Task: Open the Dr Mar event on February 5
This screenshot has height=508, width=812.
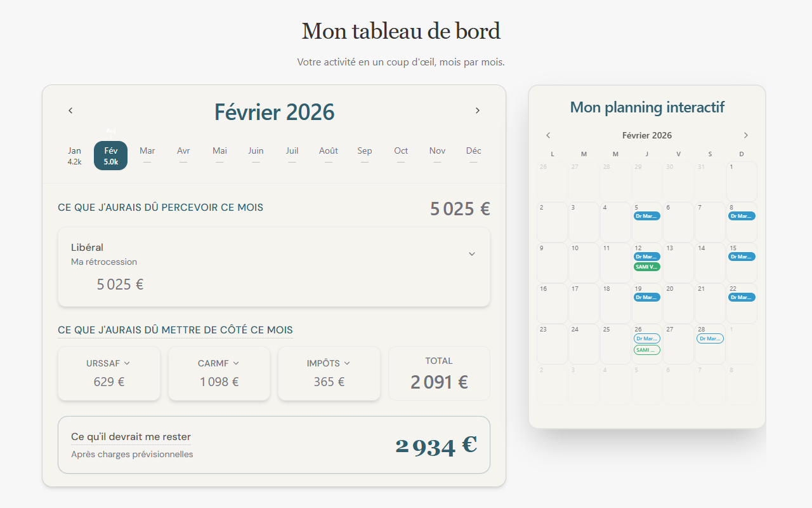Action: click(x=646, y=216)
